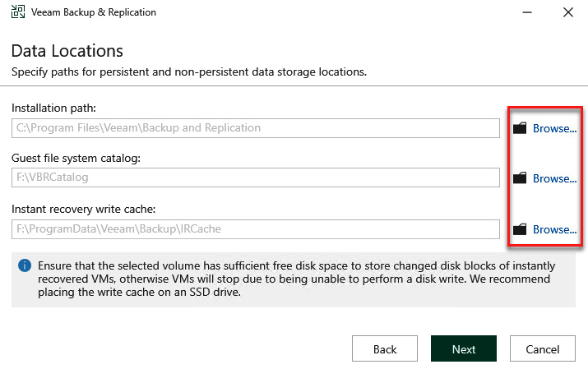Screen dimensions: 588x369
Task: Click folder icon beside Instant recovery write cache
Action: coord(520,229)
